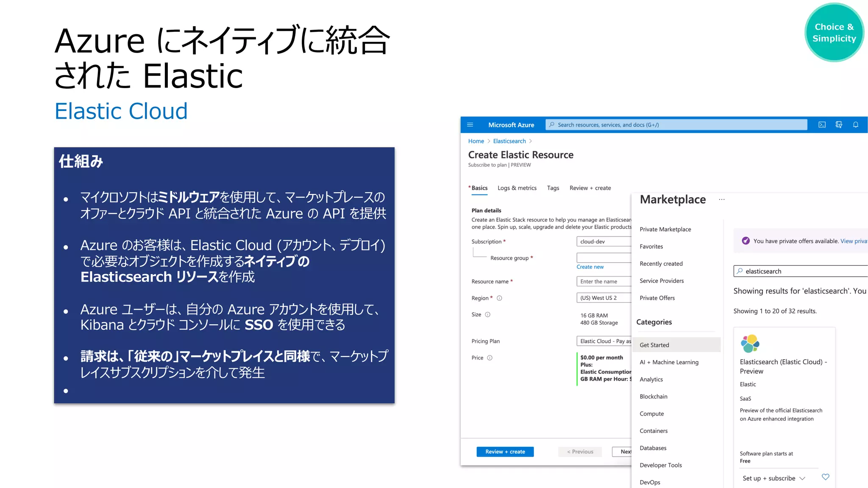Image resolution: width=868 pixels, height=488 pixels.
Task: Open the Marketplace more options ellipsis
Action: coord(722,200)
